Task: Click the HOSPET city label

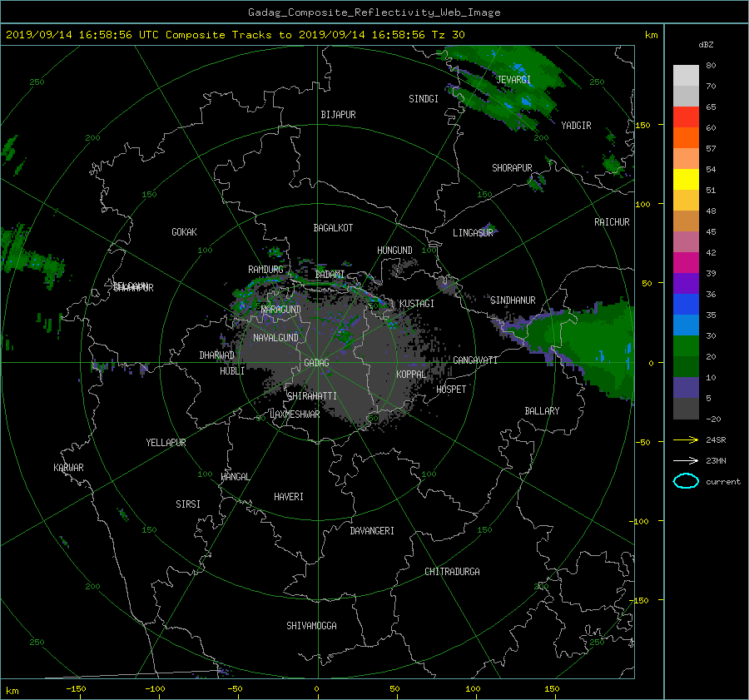Action: click(451, 390)
